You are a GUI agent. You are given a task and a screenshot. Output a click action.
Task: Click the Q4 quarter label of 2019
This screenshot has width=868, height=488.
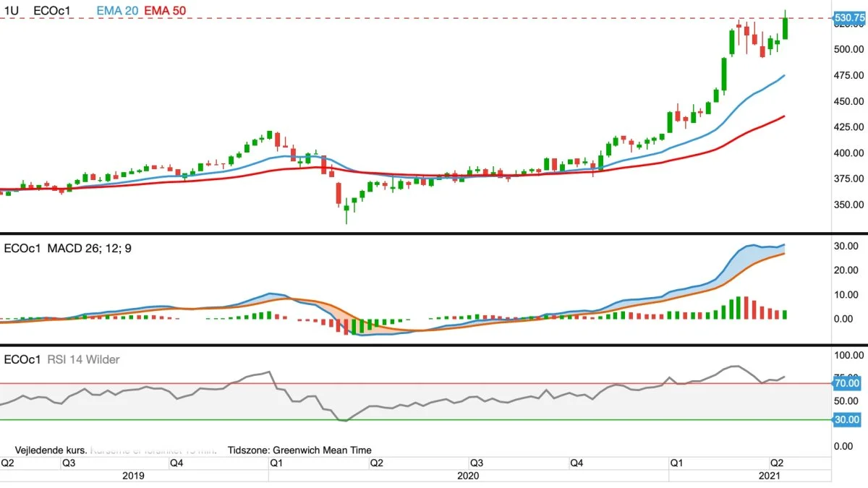176,463
